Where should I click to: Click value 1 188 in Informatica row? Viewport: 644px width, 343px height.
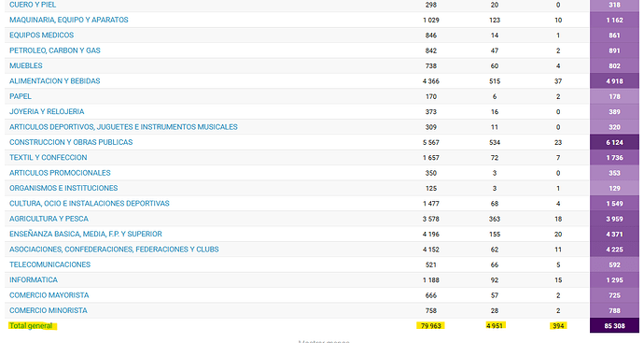[x=431, y=279]
